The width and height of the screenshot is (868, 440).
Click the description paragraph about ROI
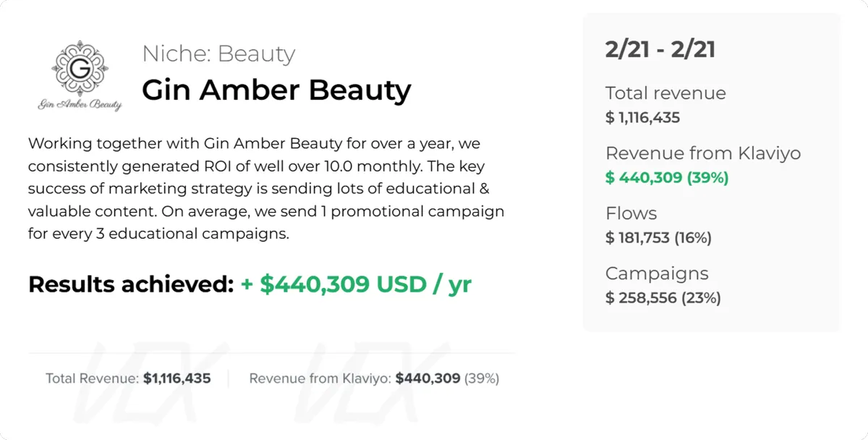[266, 189]
